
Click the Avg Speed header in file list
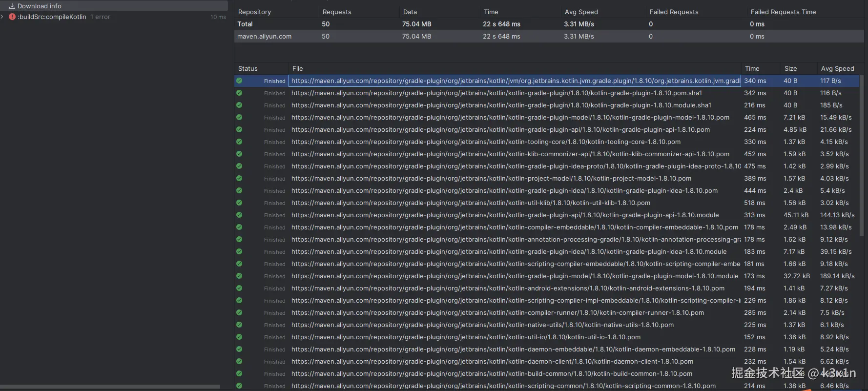(x=838, y=68)
